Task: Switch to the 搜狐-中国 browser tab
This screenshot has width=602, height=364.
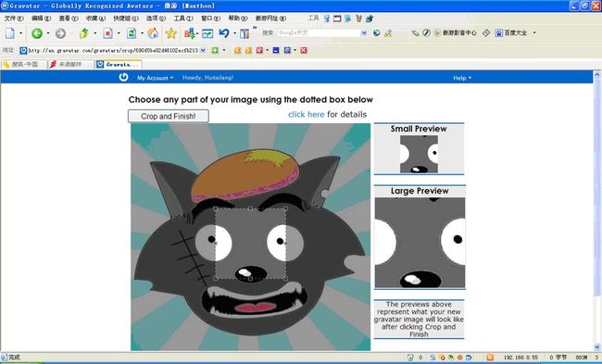Action: (24, 64)
